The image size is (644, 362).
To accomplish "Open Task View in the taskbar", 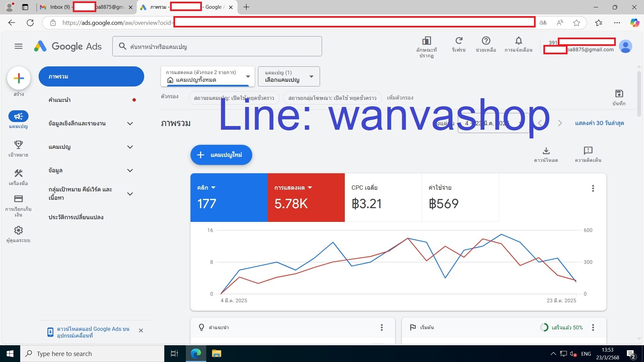I will tap(174, 354).
